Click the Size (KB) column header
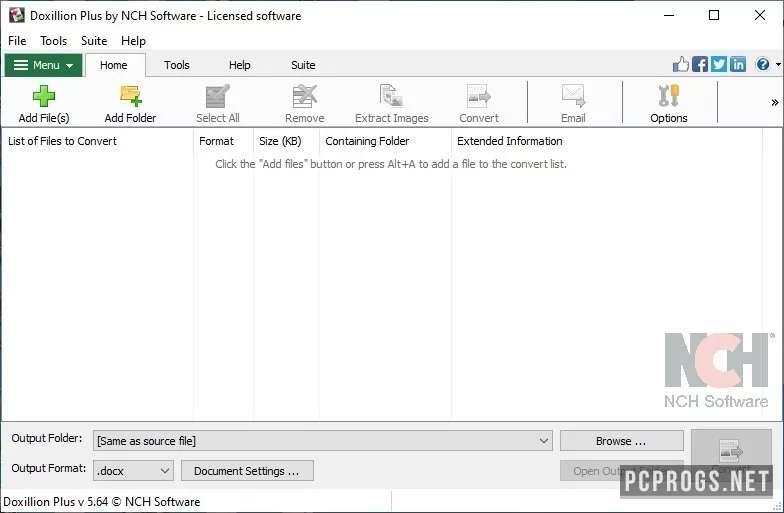This screenshot has width=784, height=513. coord(286,141)
